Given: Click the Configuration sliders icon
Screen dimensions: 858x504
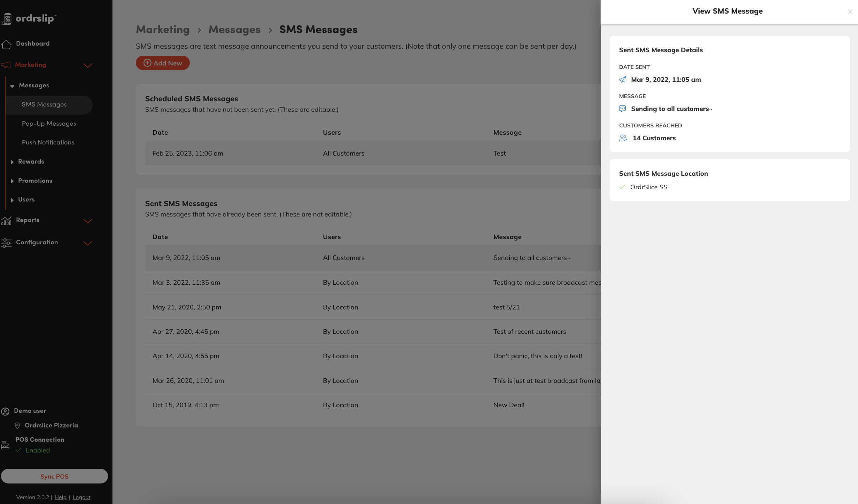Looking at the screenshot, I should (x=6, y=243).
